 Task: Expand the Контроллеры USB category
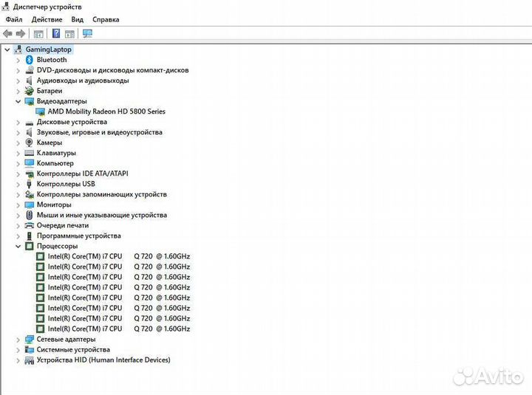pyautogui.click(x=18, y=184)
